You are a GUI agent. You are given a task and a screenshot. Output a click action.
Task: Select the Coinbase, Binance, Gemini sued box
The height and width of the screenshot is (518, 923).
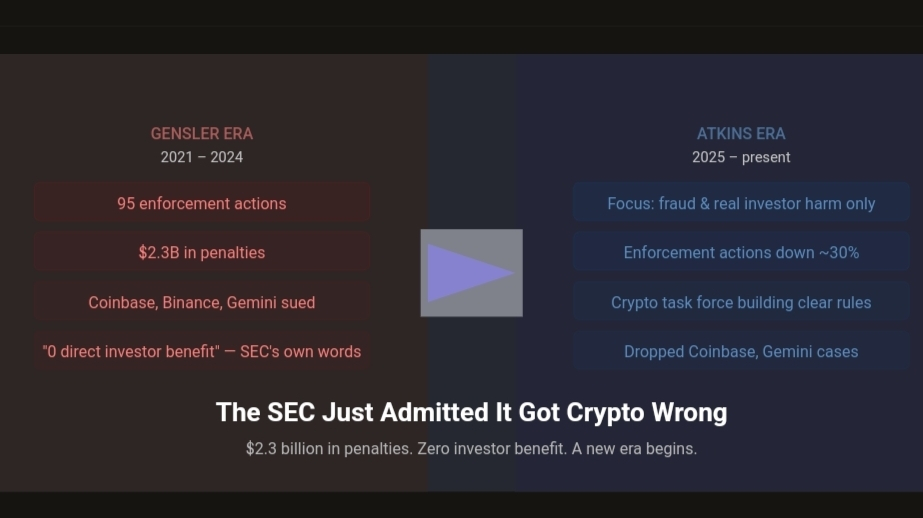point(202,301)
